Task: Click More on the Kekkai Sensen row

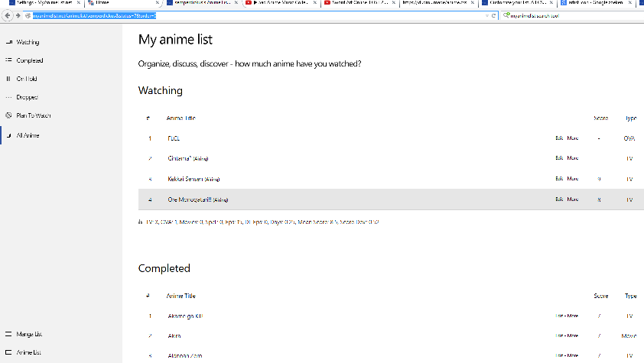Action: pyautogui.click(x=573, y=179)
